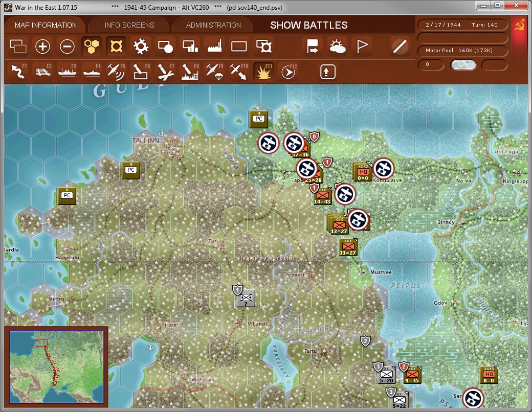Select F7 bomb airfield mode icon
532x412 pixels.
[165, 72]
